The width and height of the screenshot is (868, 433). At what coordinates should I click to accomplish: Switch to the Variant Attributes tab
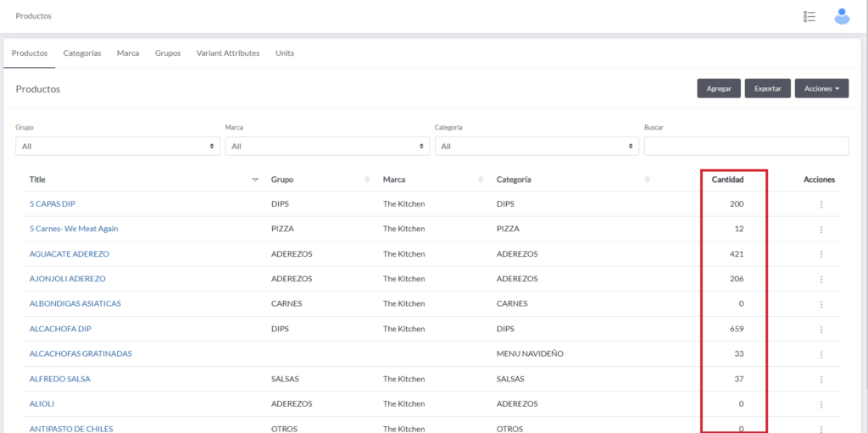[228, 53]
